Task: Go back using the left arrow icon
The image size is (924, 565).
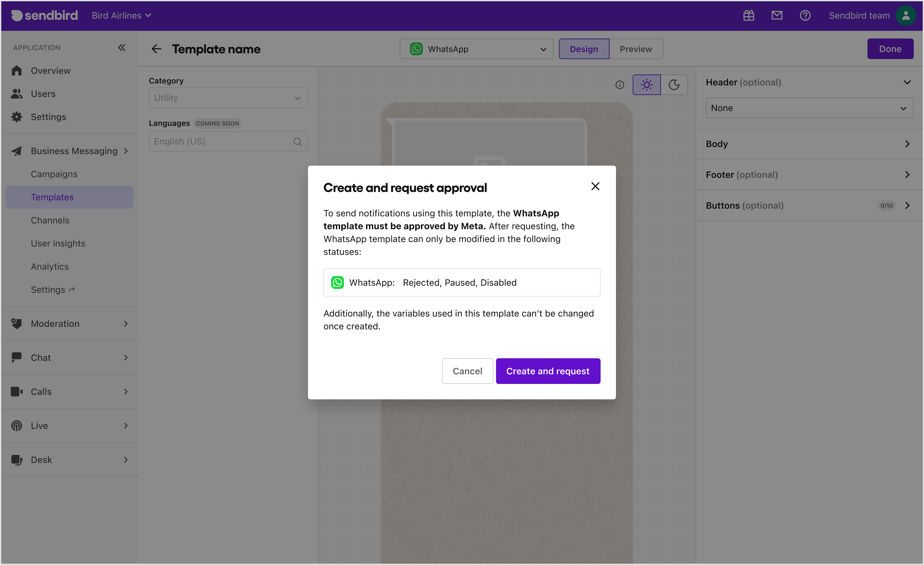Action: pyautogui.click(x=156, y=49)
